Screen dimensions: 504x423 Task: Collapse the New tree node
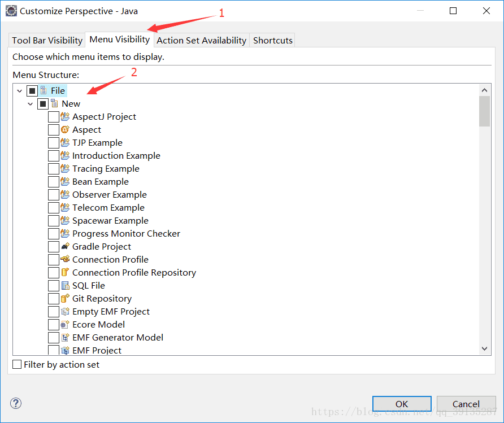tap(30, 104)
